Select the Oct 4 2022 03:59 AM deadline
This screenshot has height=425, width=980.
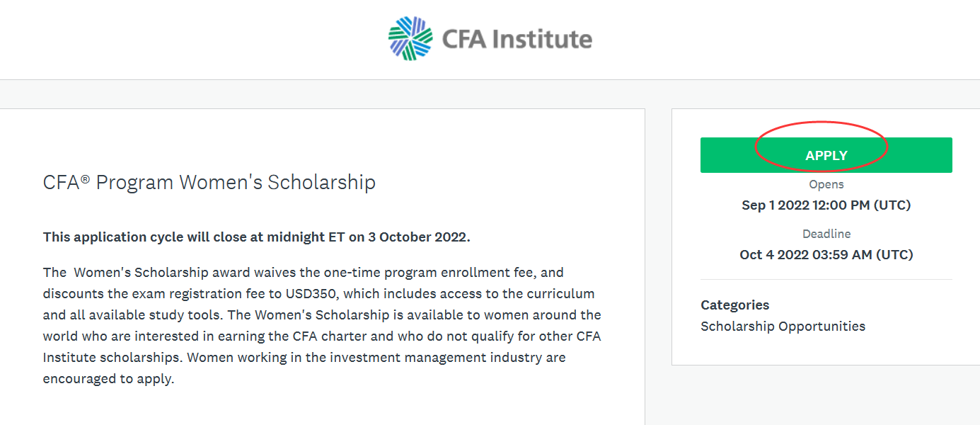pos(826,254)
